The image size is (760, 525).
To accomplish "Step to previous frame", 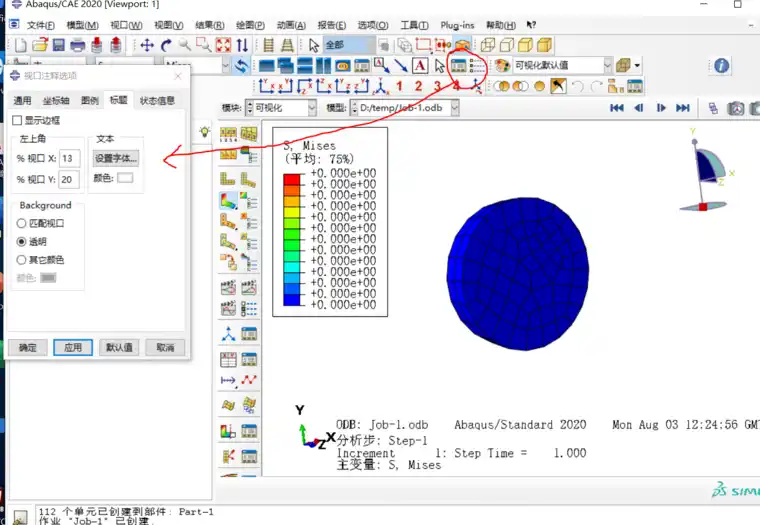I will click(x=639, y=108).
